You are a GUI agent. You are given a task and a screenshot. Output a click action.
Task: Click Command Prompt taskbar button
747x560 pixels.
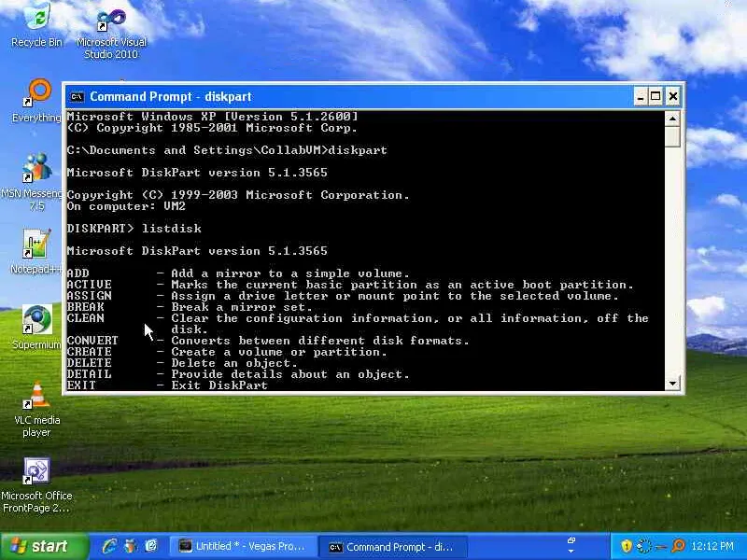[392, 547]
